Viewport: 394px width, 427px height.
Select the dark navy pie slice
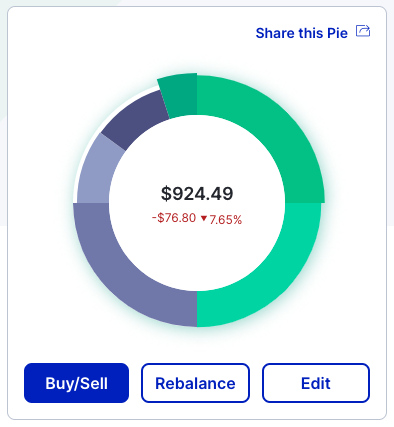click(133, 122)
